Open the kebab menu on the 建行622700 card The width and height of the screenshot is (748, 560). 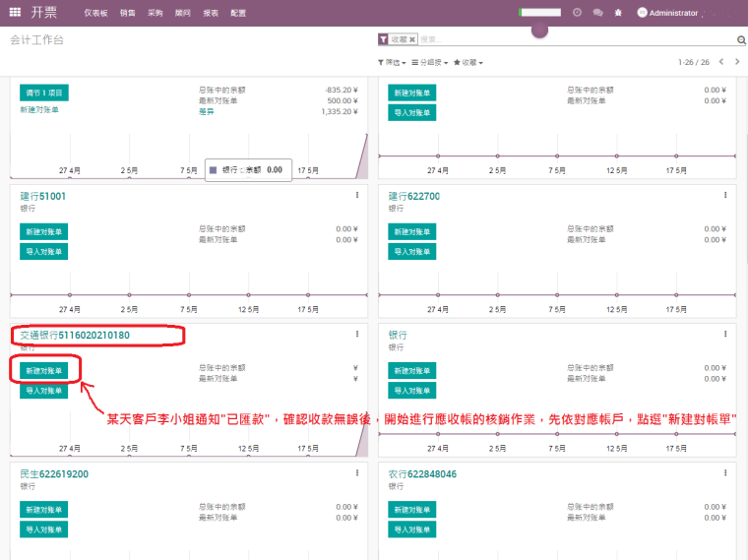(x=725, y=195)
